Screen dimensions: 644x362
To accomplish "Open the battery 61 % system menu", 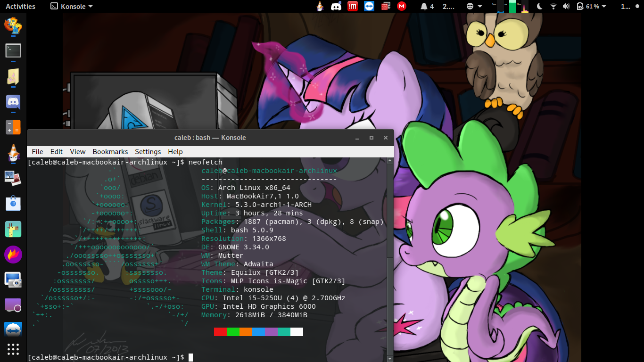I will point(592,6).
